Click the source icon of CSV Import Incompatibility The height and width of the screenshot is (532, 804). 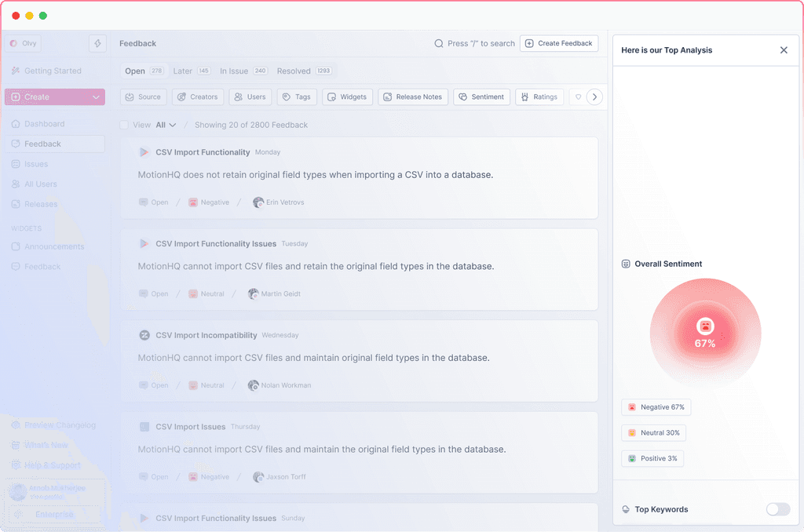point(144,335)
